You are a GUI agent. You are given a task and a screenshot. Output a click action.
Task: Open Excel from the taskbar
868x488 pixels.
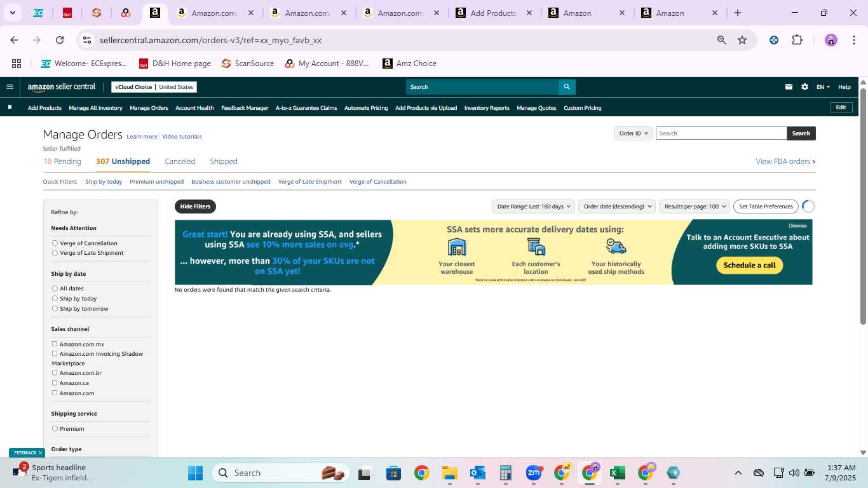point(616,473)
